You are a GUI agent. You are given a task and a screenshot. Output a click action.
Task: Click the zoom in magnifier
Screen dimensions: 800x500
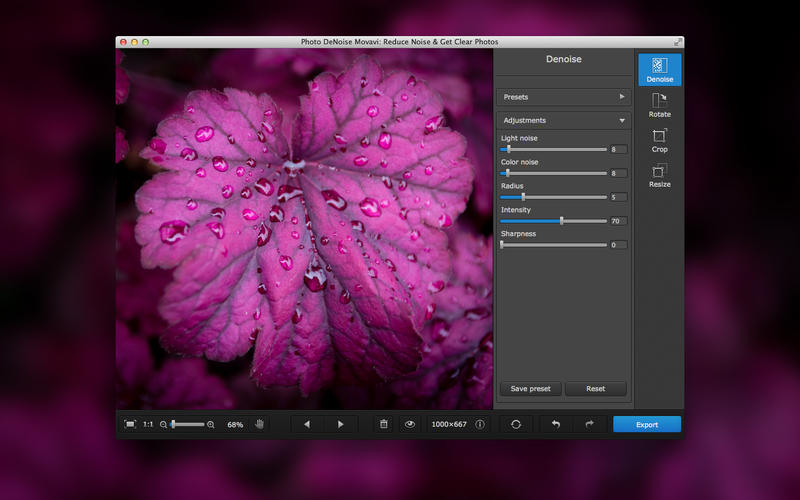click(210, 424)
